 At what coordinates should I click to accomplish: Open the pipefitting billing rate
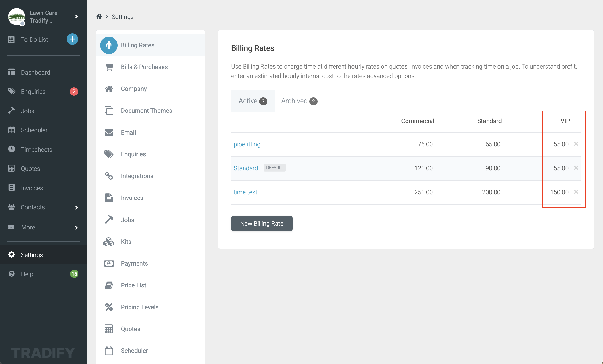(247, 144)
